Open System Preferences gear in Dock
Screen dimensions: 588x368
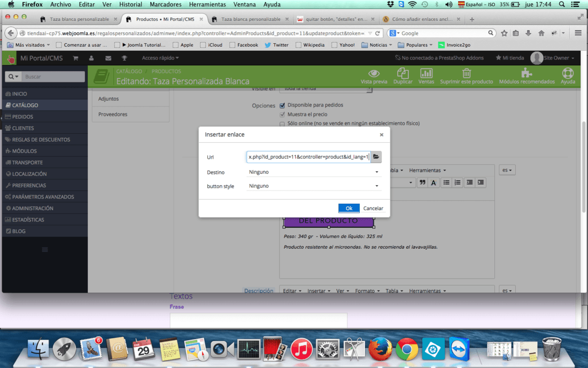[x=327, y=349]
